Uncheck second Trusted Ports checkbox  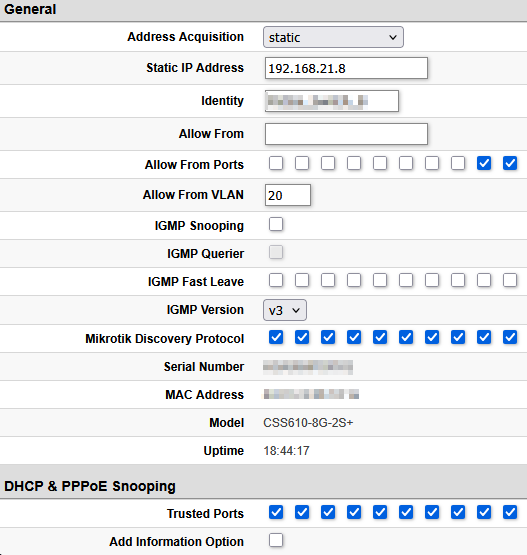pyautogui.click(x=302, y=512)
